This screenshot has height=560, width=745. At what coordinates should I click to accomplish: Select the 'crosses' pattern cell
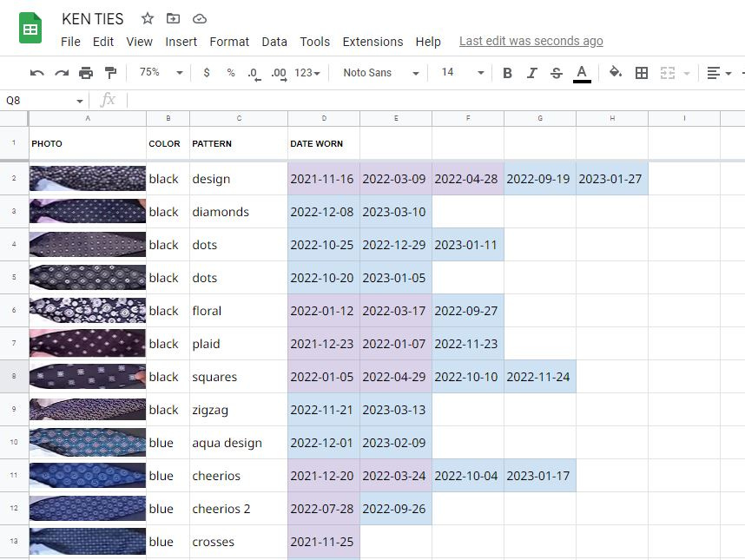239,542
